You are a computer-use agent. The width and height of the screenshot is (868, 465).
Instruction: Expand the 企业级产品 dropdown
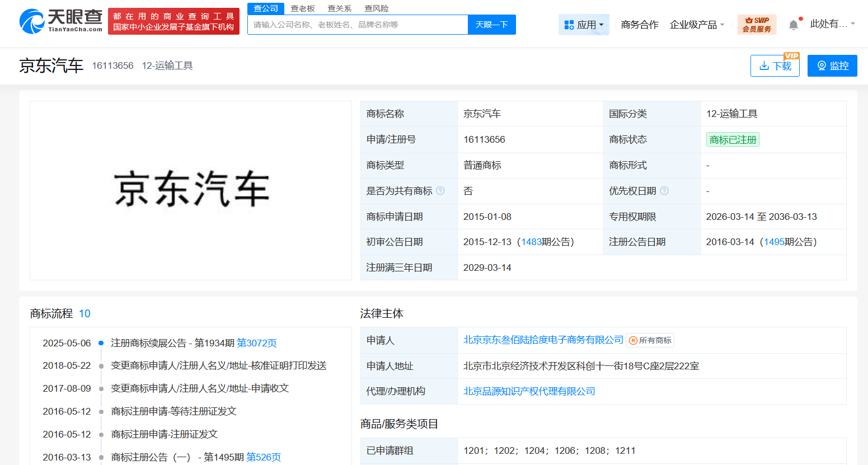coord(697,25)
